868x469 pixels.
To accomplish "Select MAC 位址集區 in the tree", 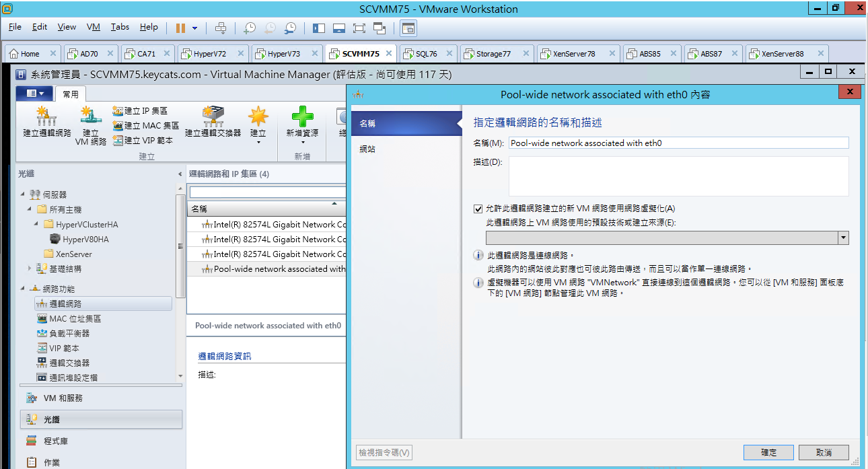I will pos(69,318).
